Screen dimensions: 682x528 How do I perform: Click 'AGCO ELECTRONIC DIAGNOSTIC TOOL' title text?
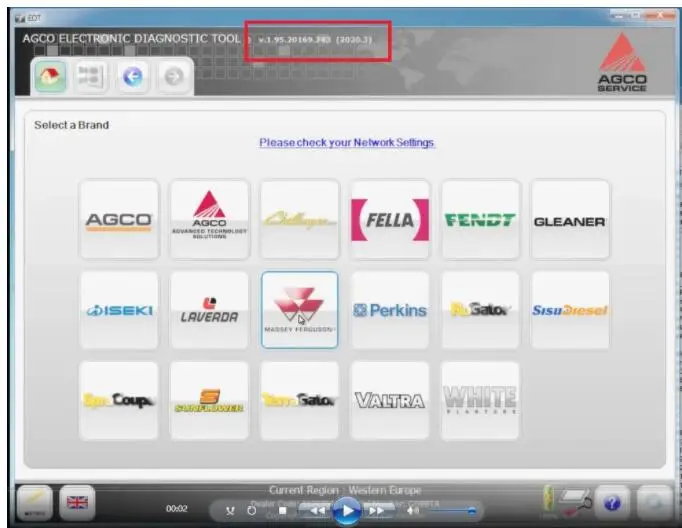click(131, 39)
